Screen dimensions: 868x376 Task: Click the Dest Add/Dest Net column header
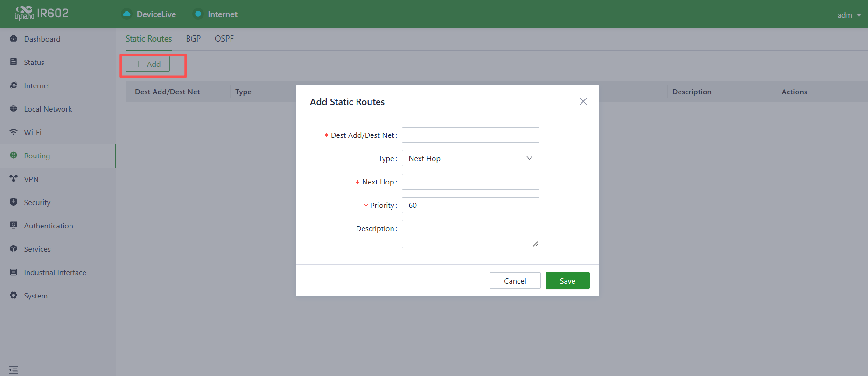click(168, 92)
